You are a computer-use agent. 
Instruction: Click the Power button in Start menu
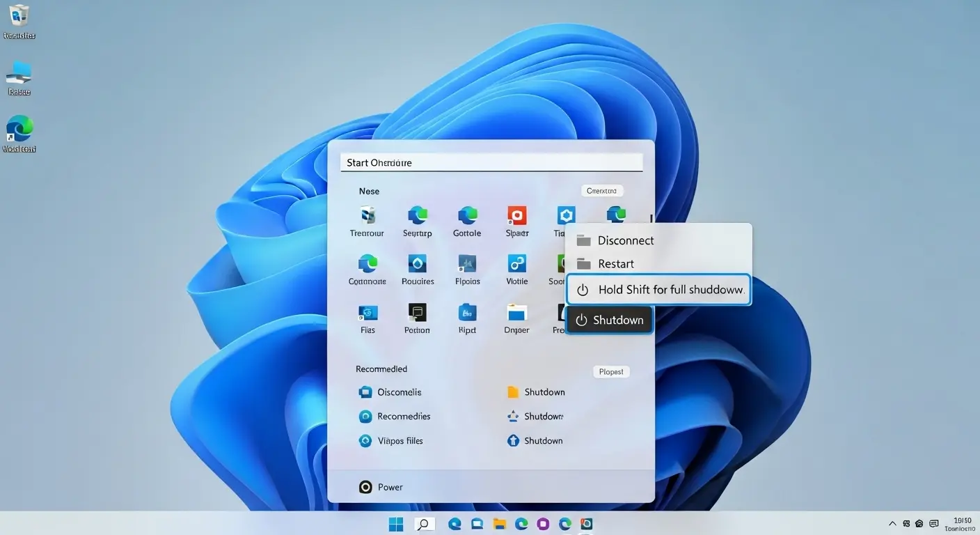tap(381, 487)
